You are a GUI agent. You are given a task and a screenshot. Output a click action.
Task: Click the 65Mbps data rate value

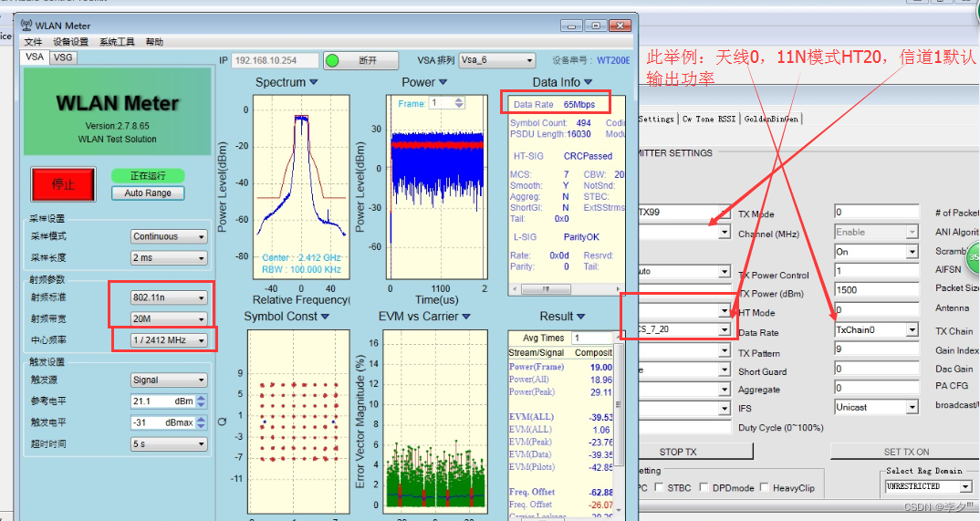tap(579, 105)
